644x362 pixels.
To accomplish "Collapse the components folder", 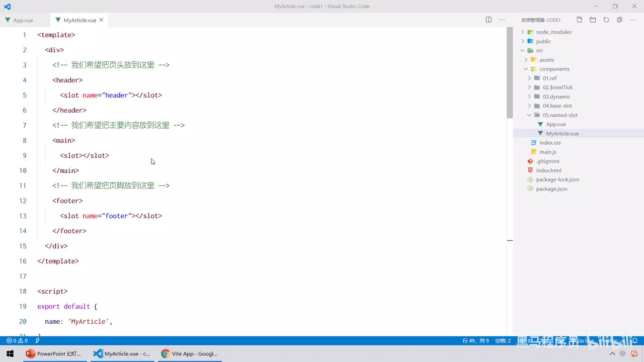I will (554, 69).
